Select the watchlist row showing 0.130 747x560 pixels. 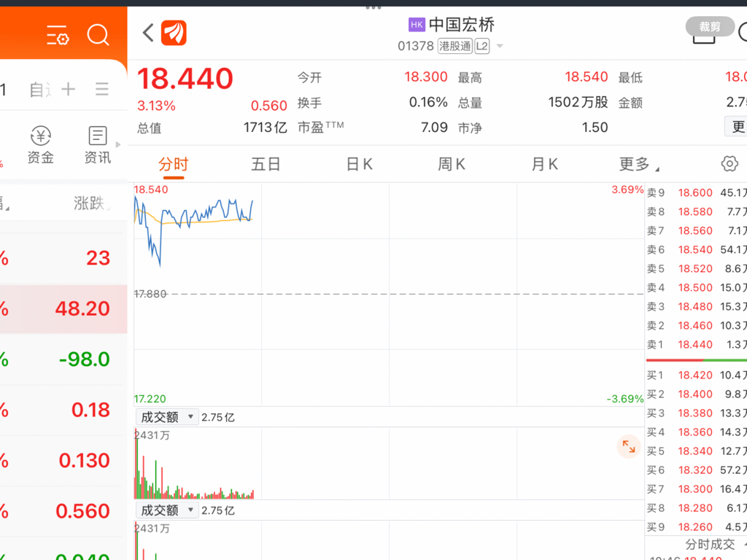(x=64, y=461)
